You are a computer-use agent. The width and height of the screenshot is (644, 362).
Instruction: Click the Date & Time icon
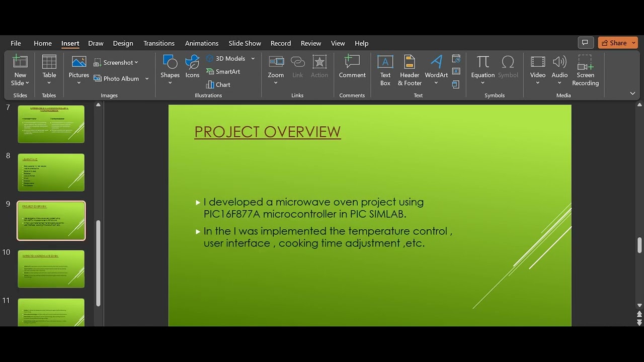click(456, 59)
